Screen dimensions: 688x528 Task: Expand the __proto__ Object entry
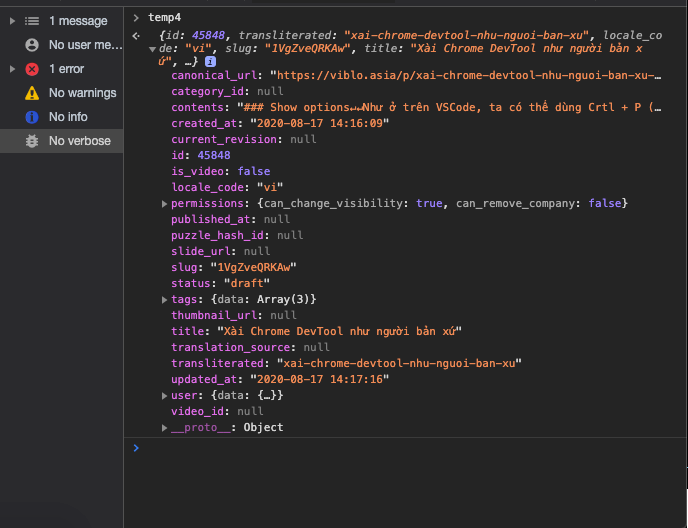tap(165, 427)
